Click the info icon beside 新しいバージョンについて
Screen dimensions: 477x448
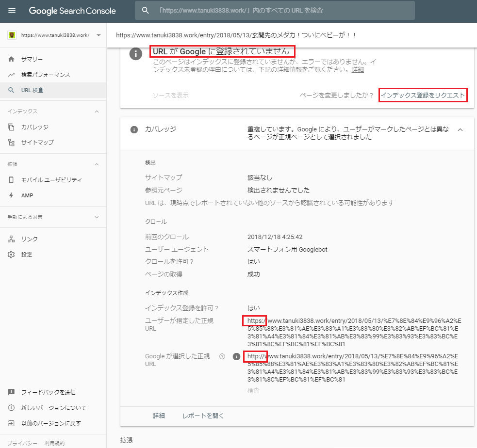11,408
